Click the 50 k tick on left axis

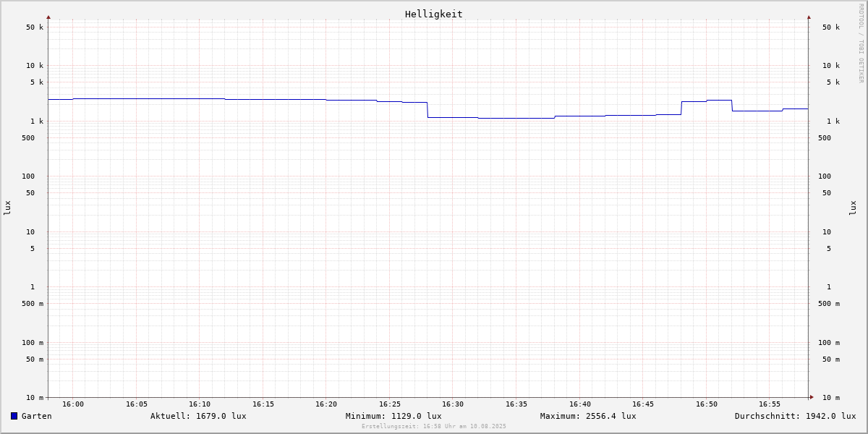(35, 27)
